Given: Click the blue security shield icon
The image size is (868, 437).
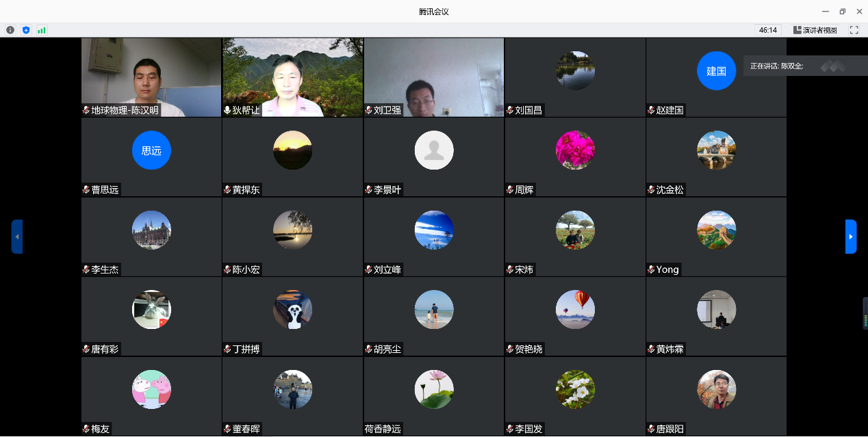Looking at the screenshot, I should pos(26,30).
